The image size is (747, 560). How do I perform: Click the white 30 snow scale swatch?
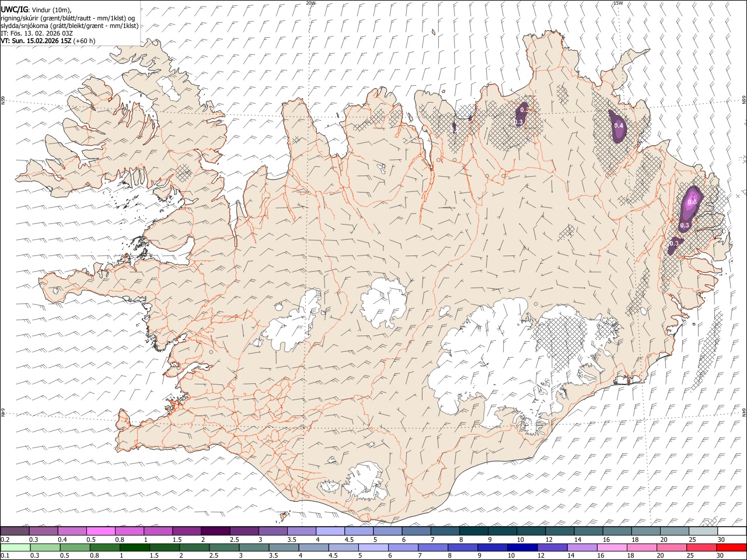731,531
